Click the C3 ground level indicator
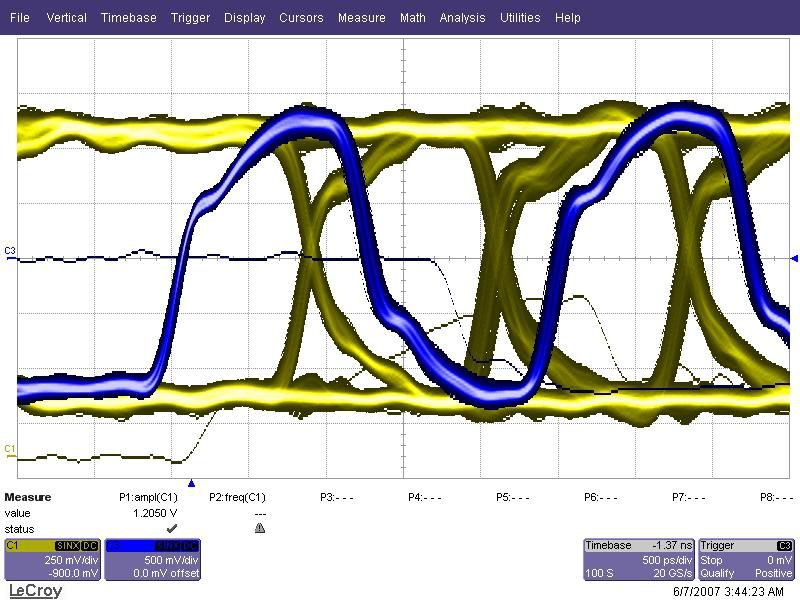 point(10,250)
